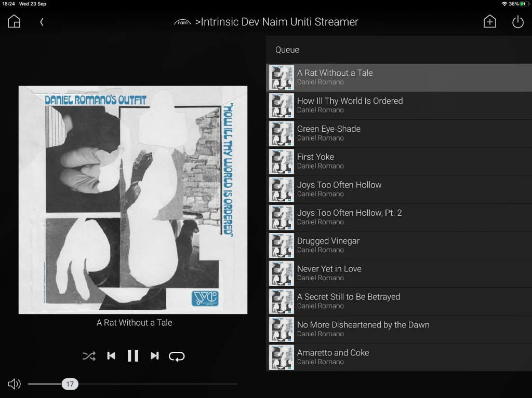The image size is (532, 398).
Task: Tap thumbnail beside 'A Rat Without a Tale'
Action: [281, 78]
